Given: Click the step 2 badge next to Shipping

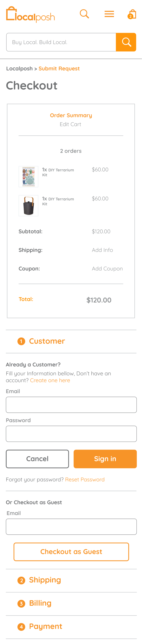Looking at the screenshot, I should (21, 580).
